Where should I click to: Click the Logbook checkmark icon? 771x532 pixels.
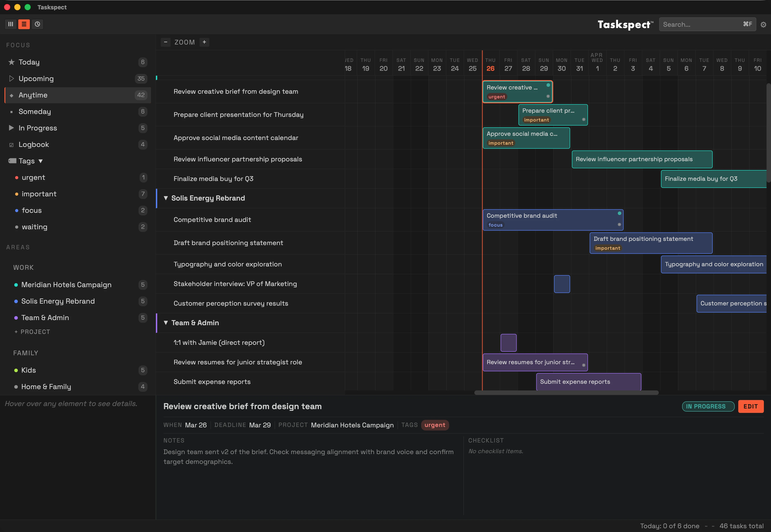point(11,145)
